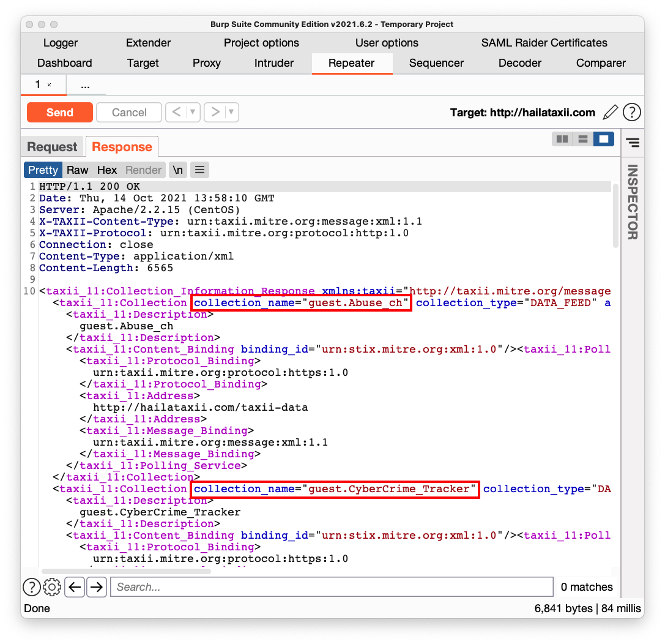Viewport: 665px width, 644px height.
Task: Click http://hailataxii.com/taxii-data address text
Action: [201, 408]
